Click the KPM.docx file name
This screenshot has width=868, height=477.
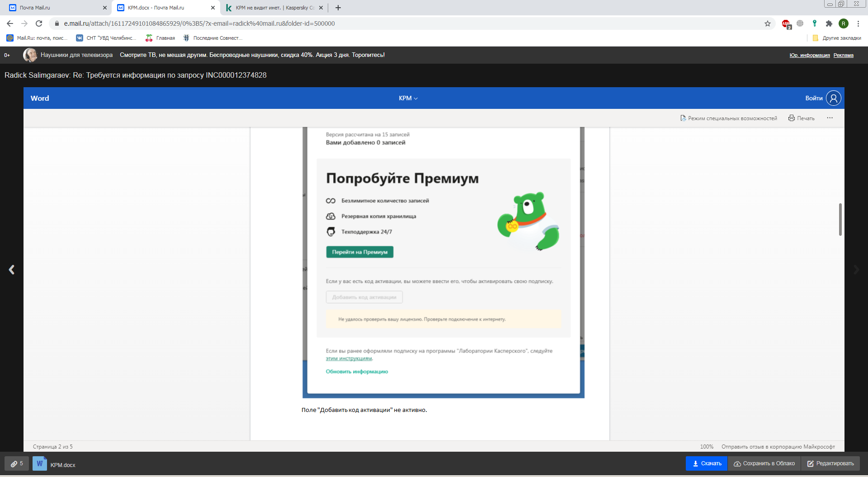coord(63,465)
